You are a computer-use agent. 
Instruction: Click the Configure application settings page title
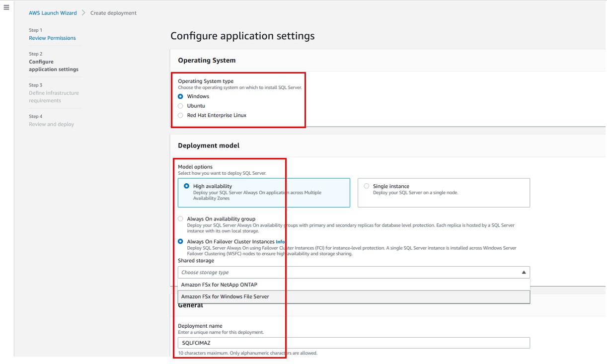[242, 36]
